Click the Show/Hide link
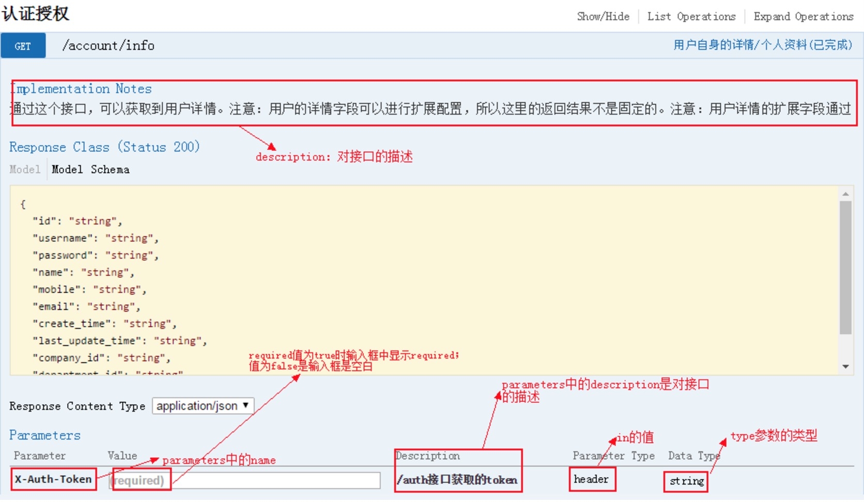 603,17
